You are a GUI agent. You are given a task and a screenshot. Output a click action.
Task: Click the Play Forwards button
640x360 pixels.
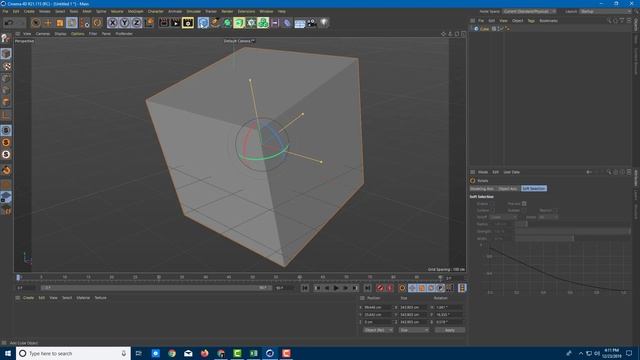[x=336, y=288]
